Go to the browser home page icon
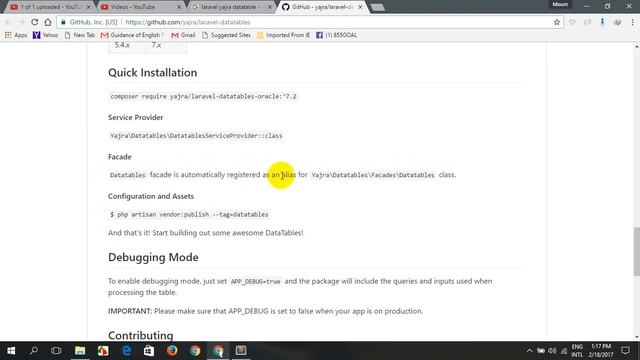 pos(48,22)
